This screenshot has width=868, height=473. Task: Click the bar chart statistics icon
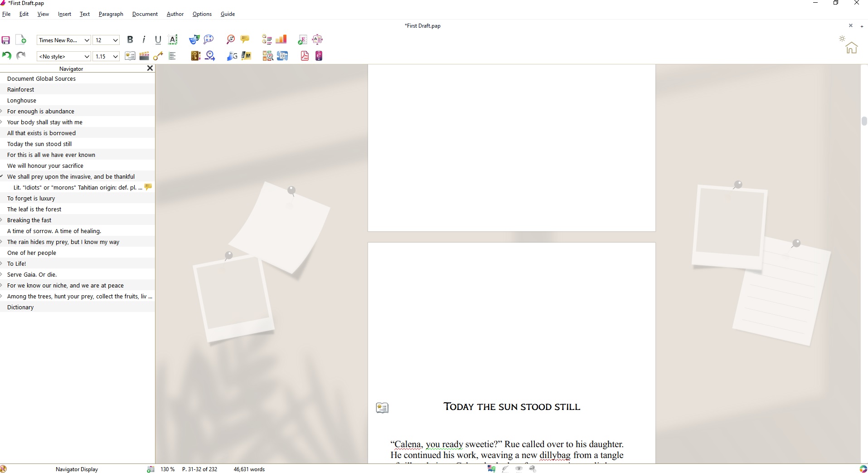[281, 40]
